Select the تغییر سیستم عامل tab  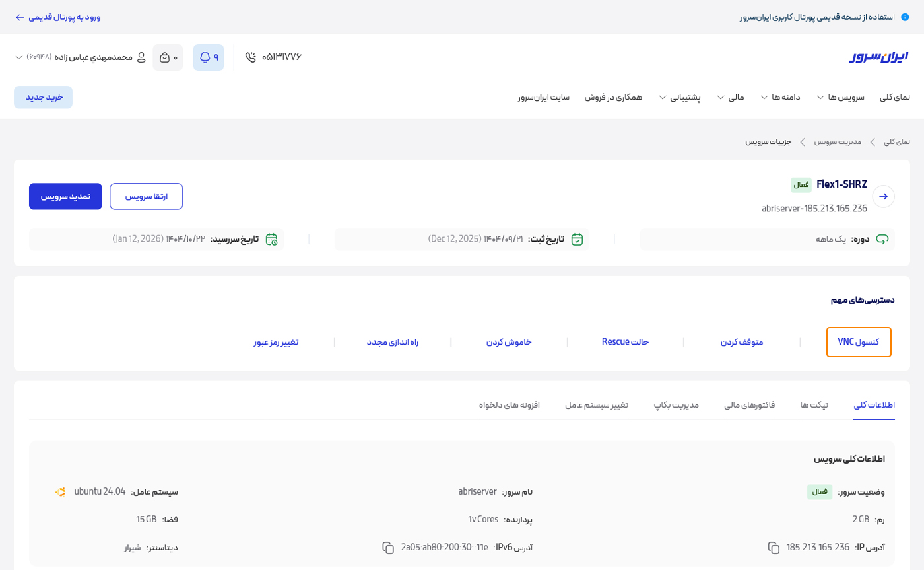pyautogui.click(x=596, y=405)
